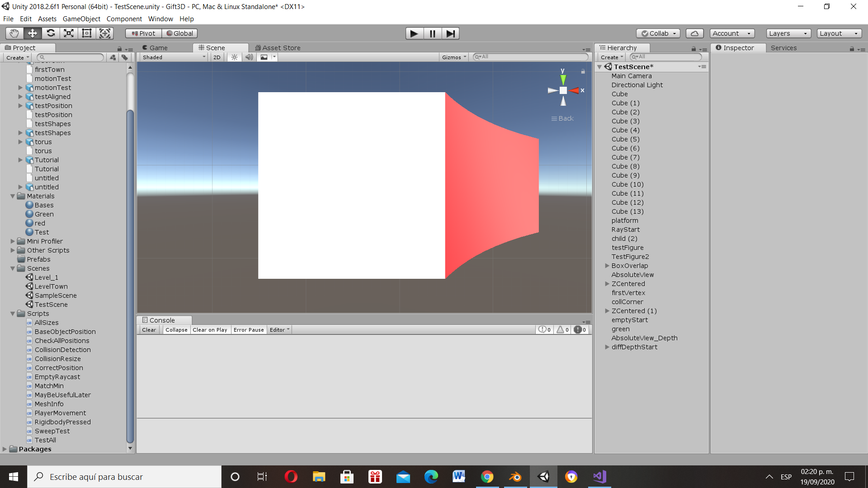Click scene gizmo Y axis cone
The width and height of the screenshot is (868, 488).
563,80
